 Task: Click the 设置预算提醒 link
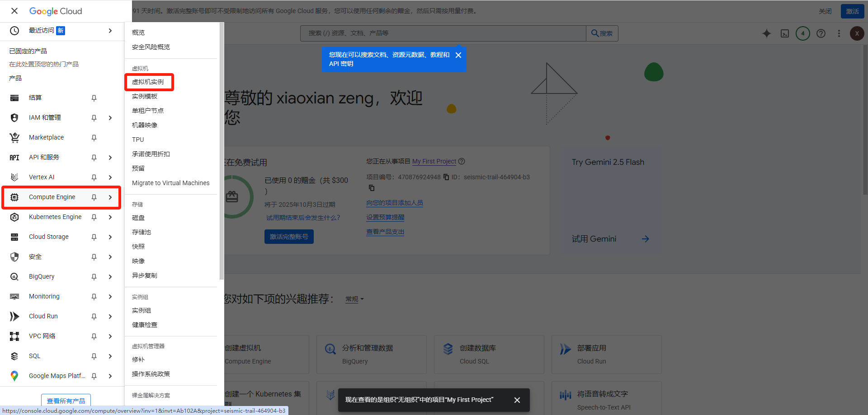(x=385, y=217)
